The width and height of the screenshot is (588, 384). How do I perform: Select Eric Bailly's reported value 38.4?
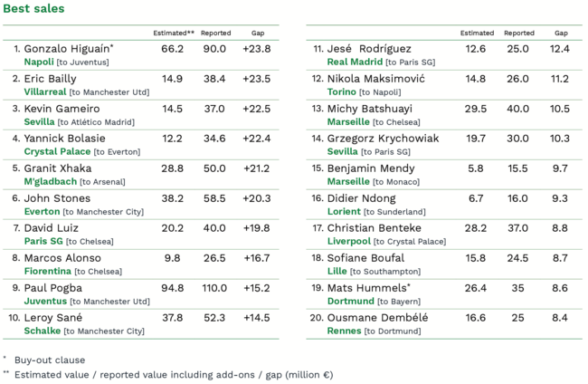point(214,79)
